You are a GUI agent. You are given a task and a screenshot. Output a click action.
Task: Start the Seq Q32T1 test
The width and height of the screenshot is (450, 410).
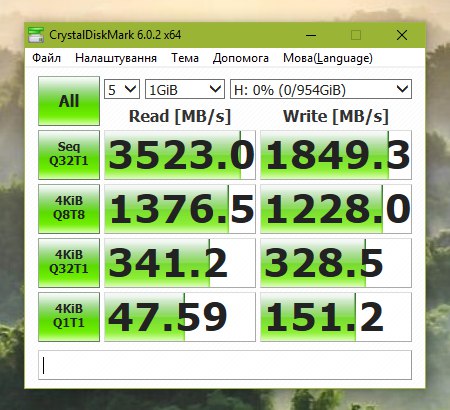tap(69, 155)
